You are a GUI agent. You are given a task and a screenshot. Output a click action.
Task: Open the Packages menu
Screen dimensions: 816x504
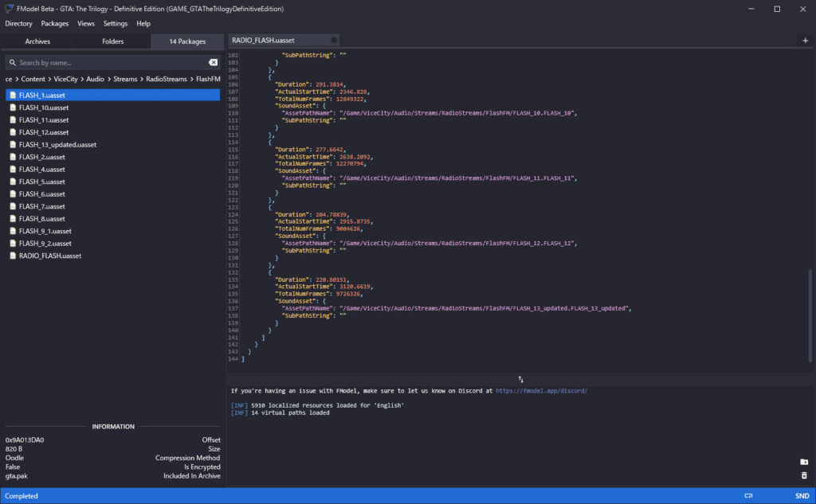point(55,23)
